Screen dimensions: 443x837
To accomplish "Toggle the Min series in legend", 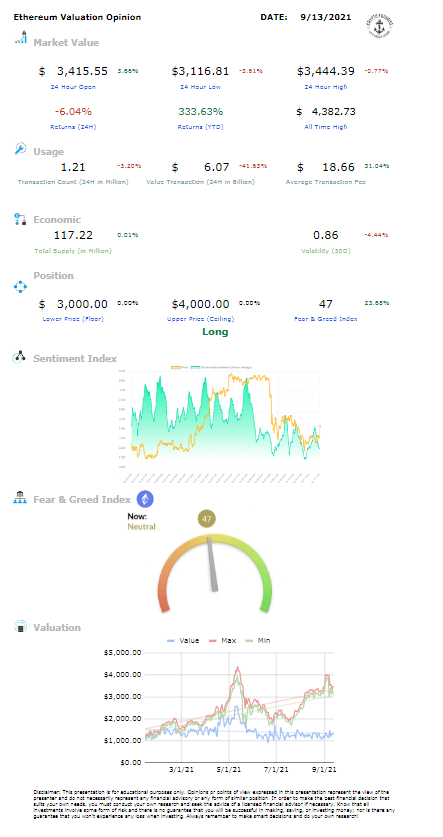I will coord(258,640).
